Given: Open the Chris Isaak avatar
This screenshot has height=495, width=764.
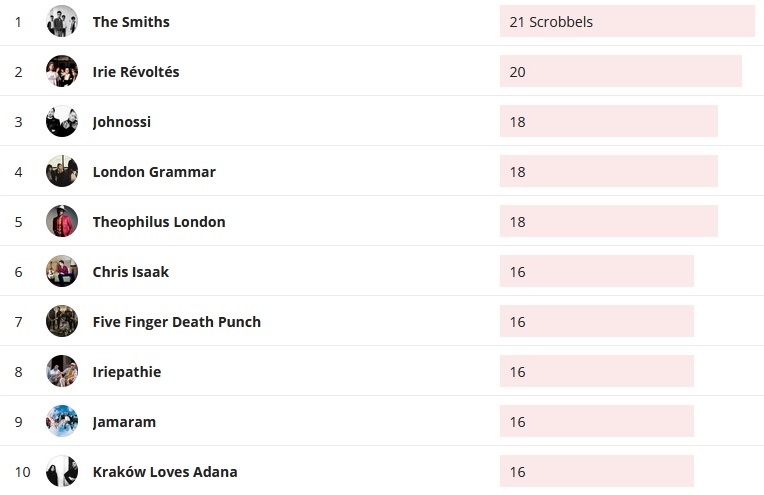Looking at the screenshot, I should click(62, 271).
